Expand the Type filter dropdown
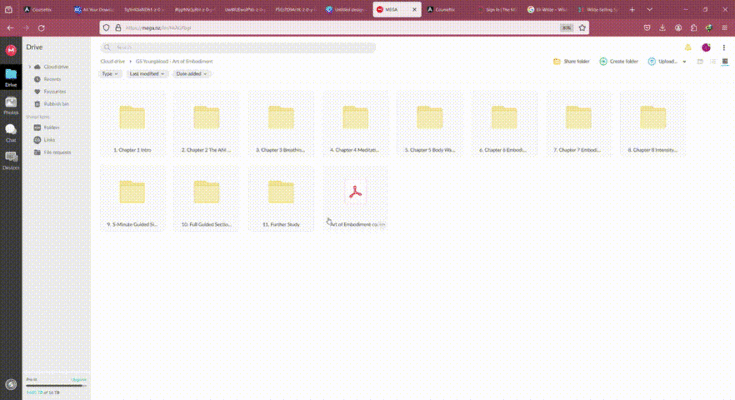 pos(110,74)
